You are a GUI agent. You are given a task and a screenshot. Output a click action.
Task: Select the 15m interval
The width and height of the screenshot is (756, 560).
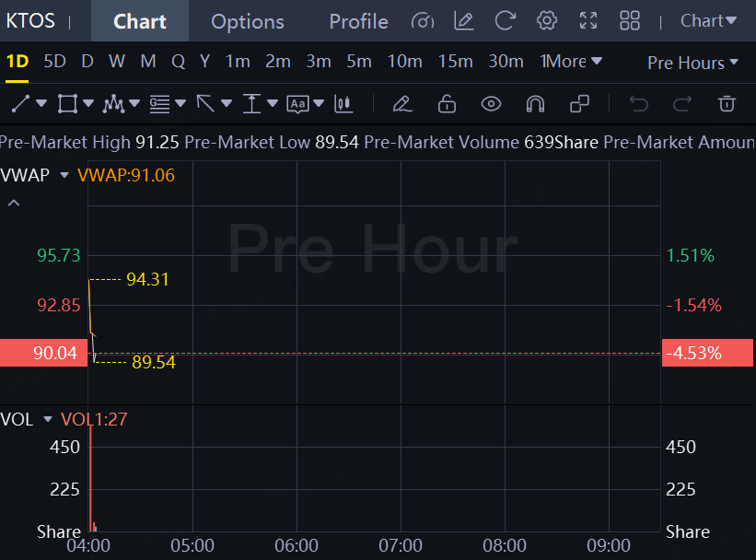pyautogui.click(x=455, y=62)
